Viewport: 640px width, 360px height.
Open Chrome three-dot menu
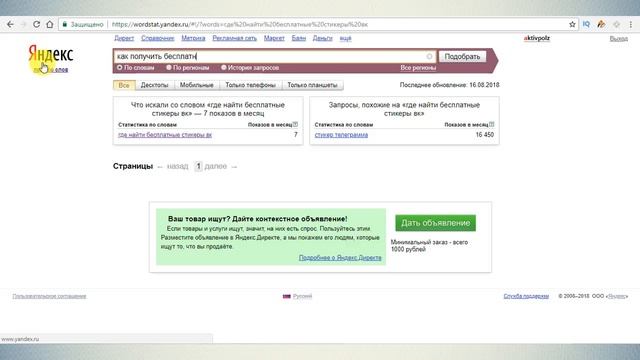click(x=631, y=24)
